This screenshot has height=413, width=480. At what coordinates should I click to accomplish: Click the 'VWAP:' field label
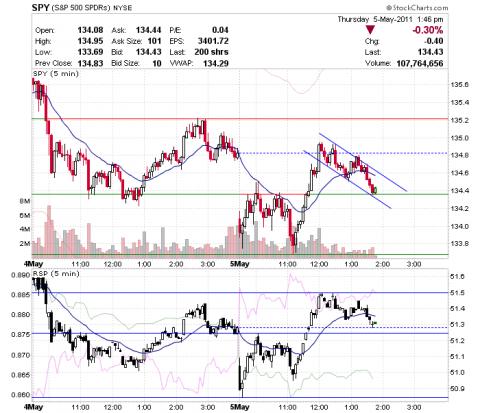[x=181, y=63]
